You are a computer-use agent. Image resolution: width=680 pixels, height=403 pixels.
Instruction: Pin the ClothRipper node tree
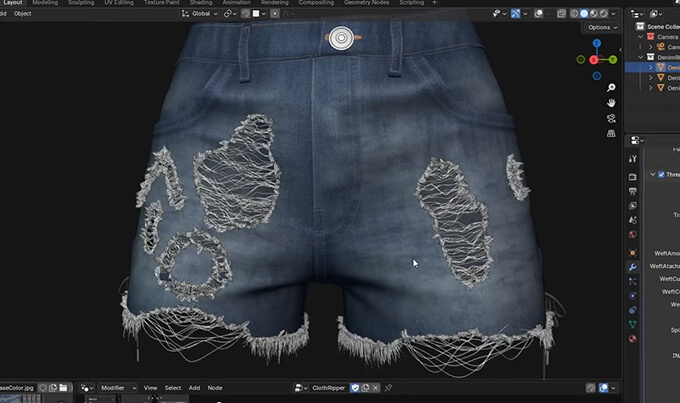tap(388, 388)
